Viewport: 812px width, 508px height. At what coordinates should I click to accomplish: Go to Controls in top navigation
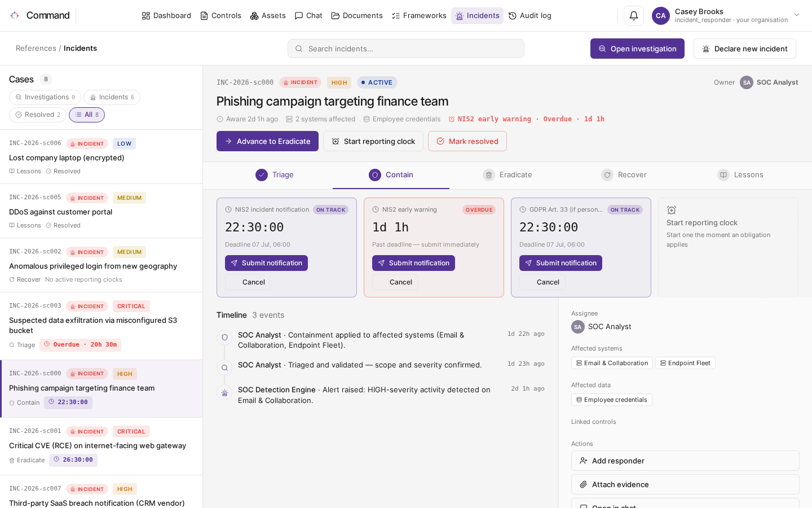pos(221,16)
